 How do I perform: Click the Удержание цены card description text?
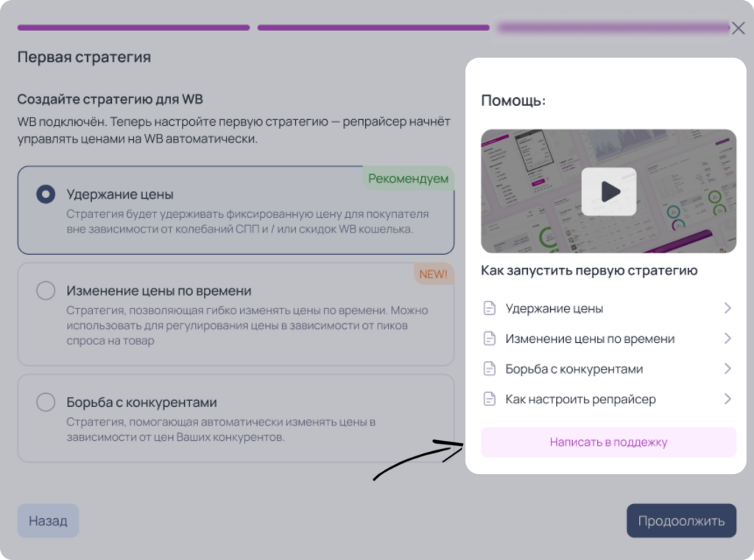pos(247,221)
